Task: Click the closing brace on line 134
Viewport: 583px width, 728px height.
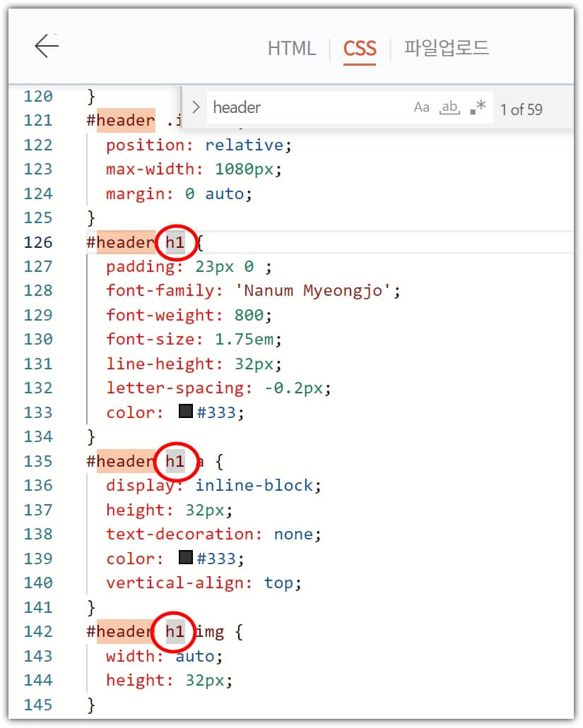Action: pyautogui.click(x=91, y=437)
